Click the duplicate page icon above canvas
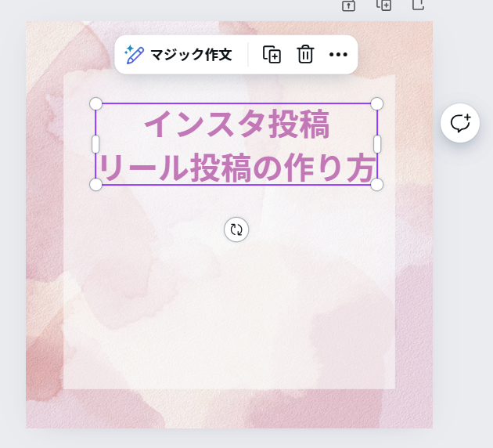Image resolution: width=493 pixels, height=448 pixels. tap(384, 5)
